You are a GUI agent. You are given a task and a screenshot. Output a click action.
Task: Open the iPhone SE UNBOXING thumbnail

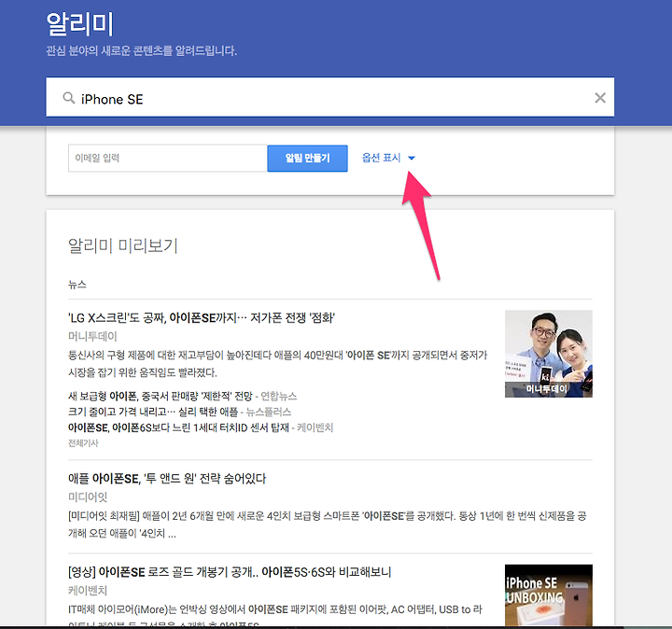click(x=549, y=595)
